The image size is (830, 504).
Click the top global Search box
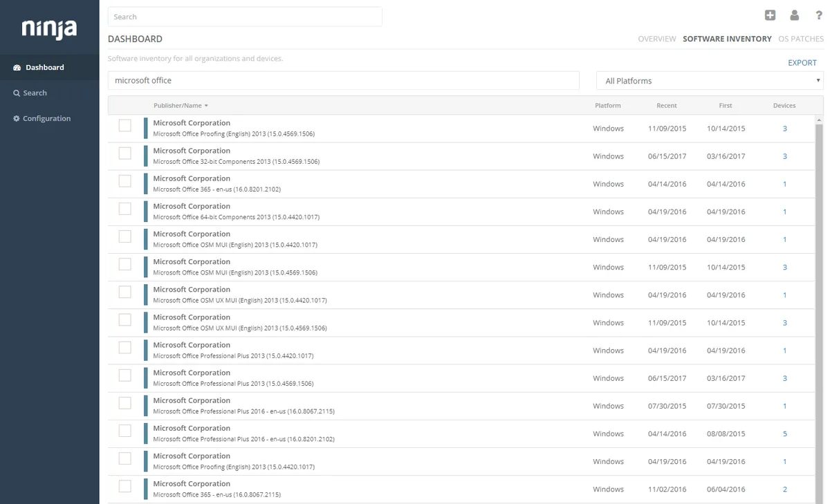tap(245, 17)
